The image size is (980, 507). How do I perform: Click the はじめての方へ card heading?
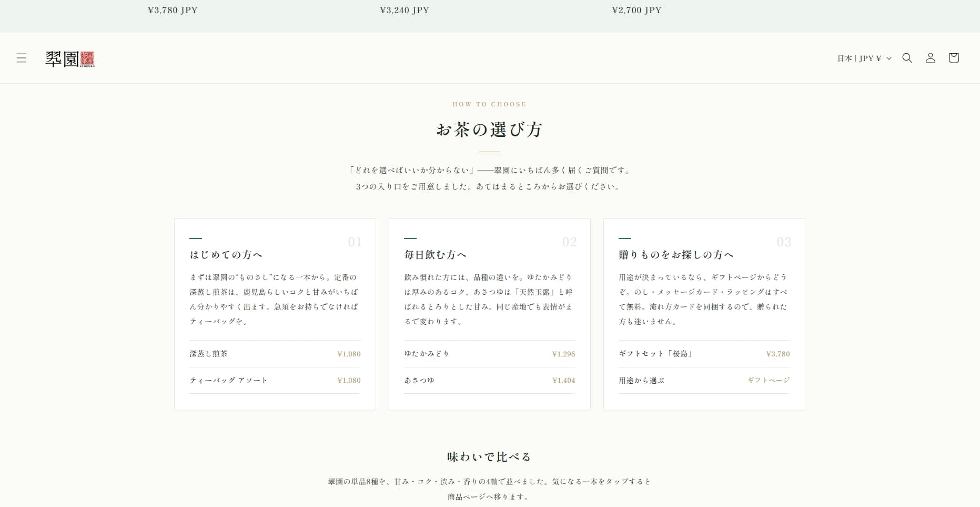(226, 255)
